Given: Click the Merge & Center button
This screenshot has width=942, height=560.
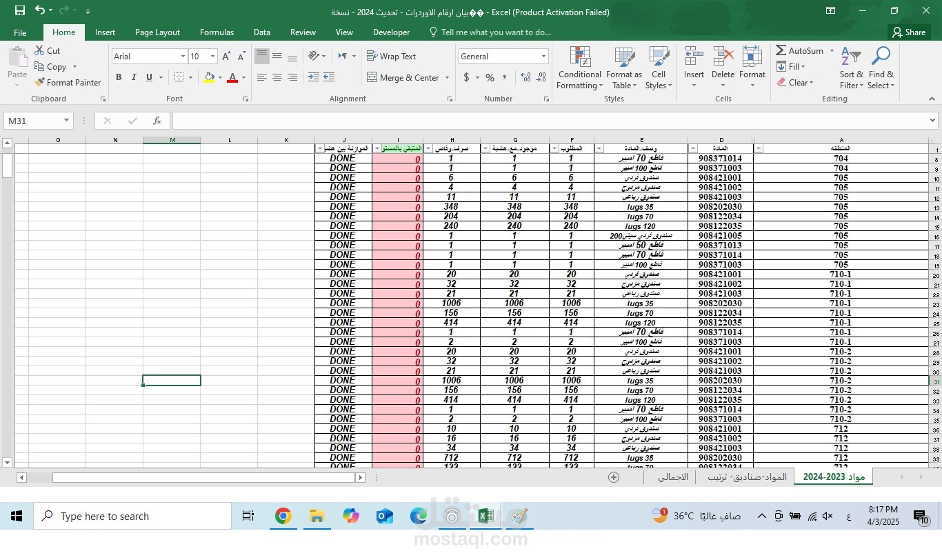Looking at the screenshot, I should pyautogui.click(x=403, y=78).
